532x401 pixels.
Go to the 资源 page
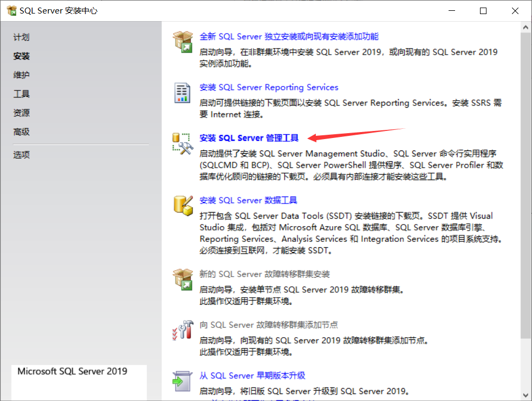click(x=21, y=113)
